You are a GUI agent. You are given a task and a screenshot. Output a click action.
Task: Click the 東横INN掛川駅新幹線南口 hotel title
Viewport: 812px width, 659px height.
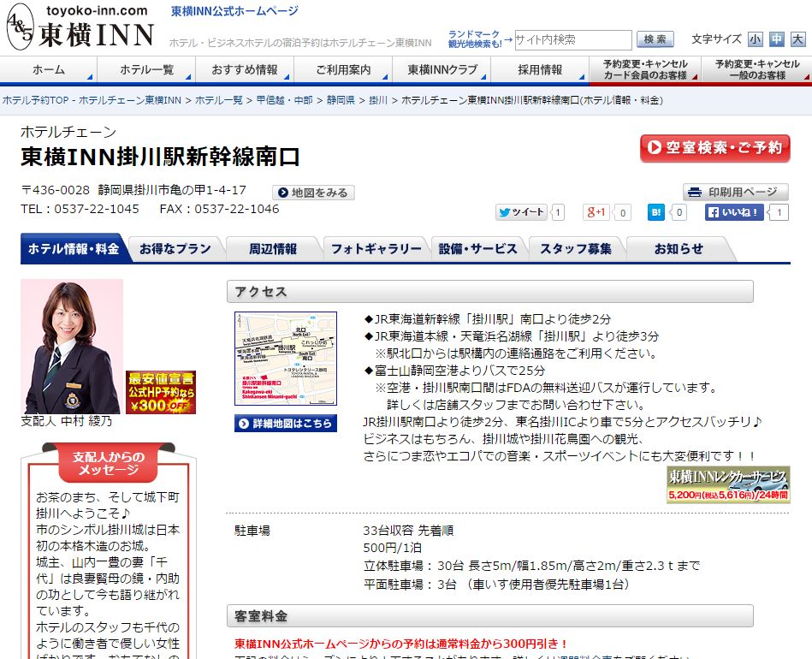click(x=160, y=157)
